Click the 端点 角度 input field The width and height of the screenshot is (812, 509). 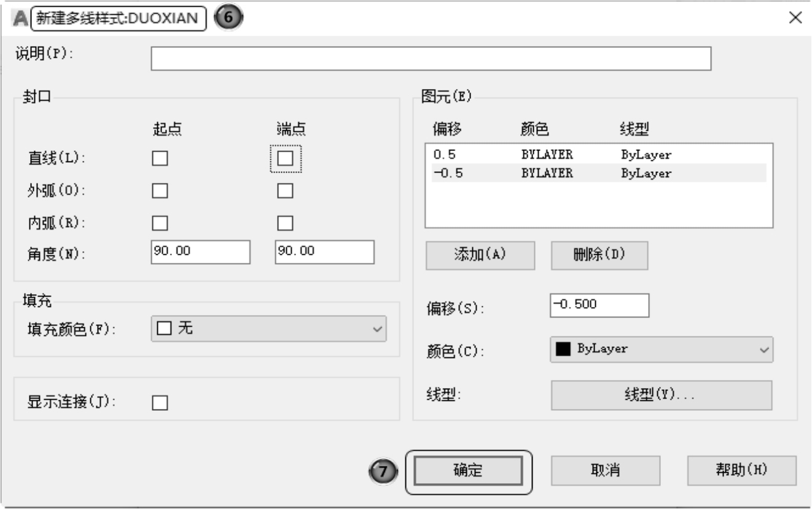pyautogui.click(x=324, y=252)
